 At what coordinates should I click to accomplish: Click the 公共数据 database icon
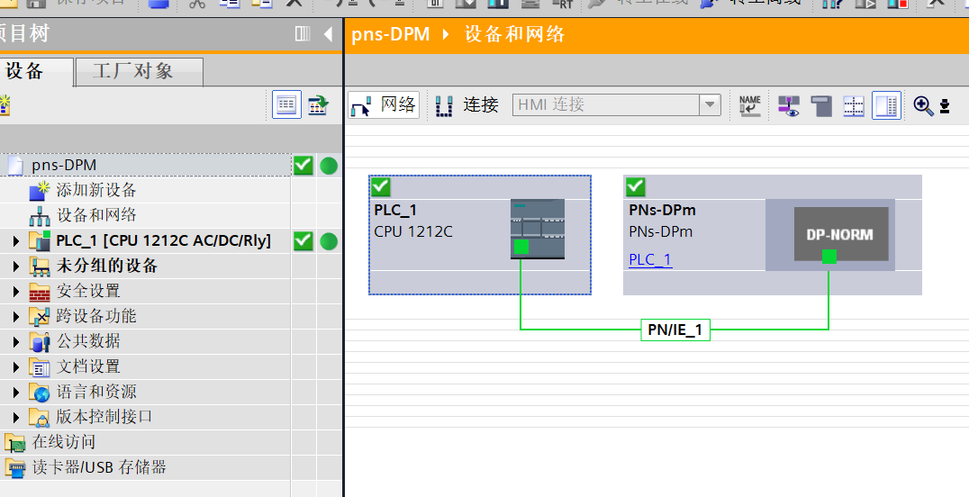40,342
